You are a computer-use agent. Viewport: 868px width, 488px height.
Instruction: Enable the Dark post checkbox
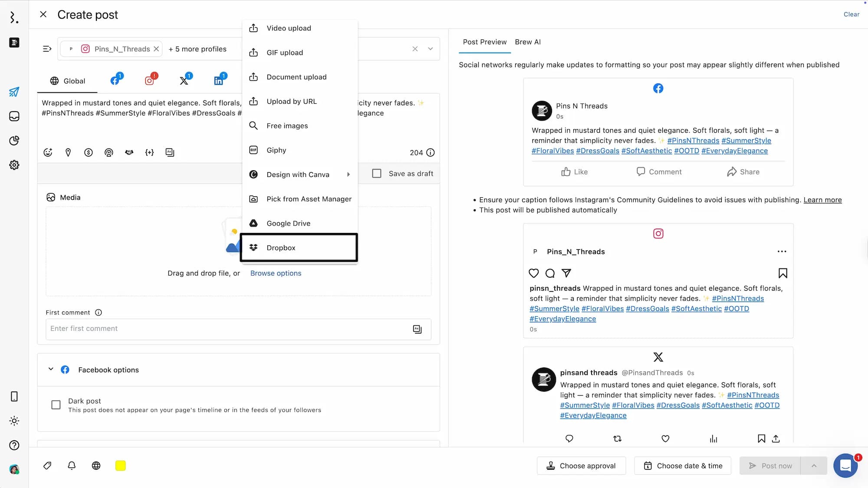click(x=56, y=405)
